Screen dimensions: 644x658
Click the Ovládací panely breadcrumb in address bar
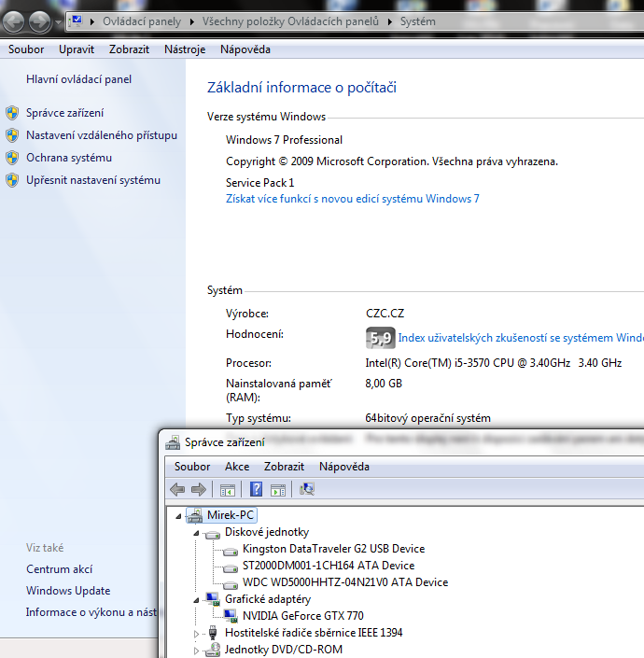(141, 21)
